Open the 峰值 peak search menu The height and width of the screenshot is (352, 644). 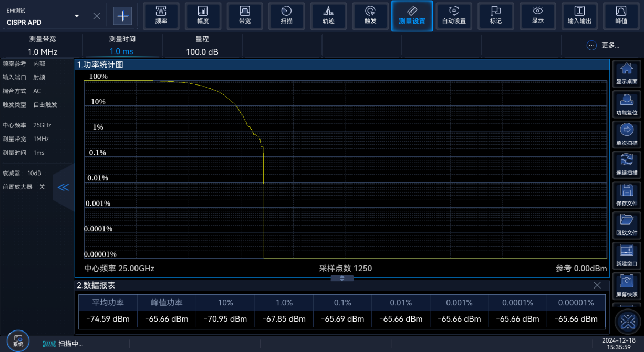(x=621, y=16)
